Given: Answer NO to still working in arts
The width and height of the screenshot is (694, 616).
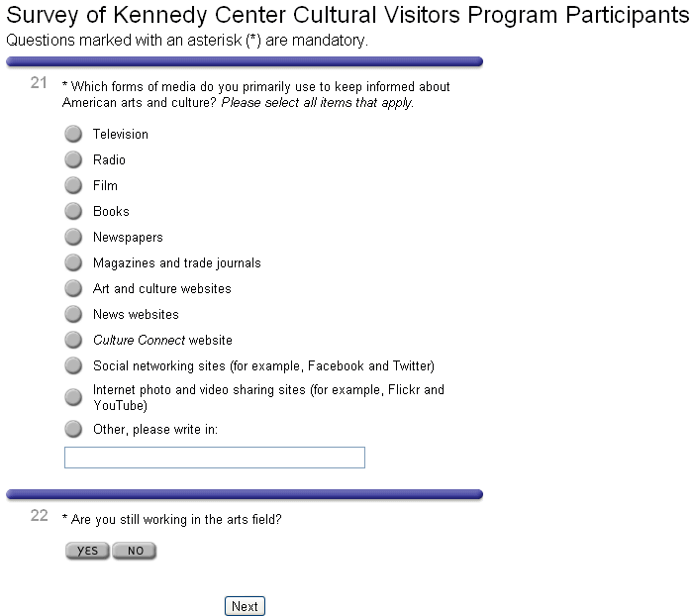Looking at the screenshot, I should point(135,551).
